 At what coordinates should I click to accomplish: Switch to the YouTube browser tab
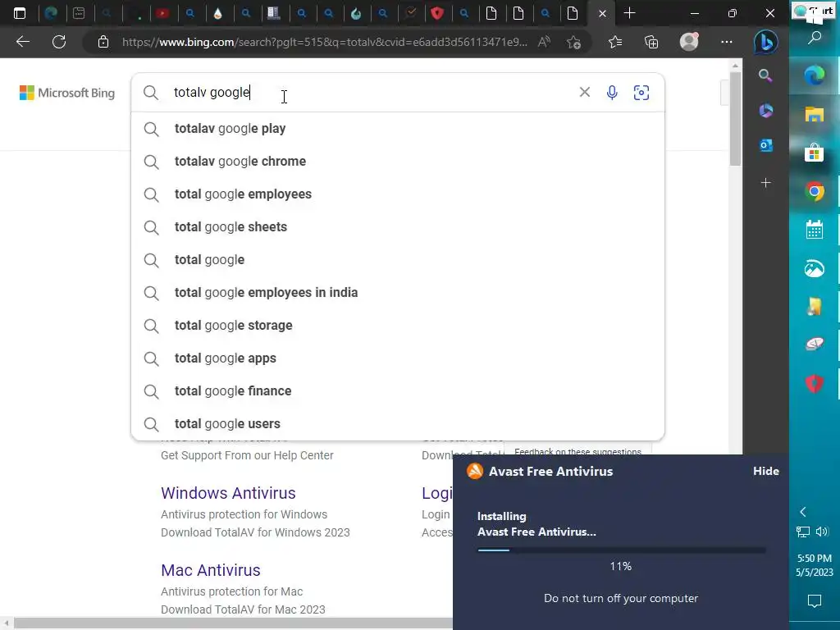(x=162, y=13)
